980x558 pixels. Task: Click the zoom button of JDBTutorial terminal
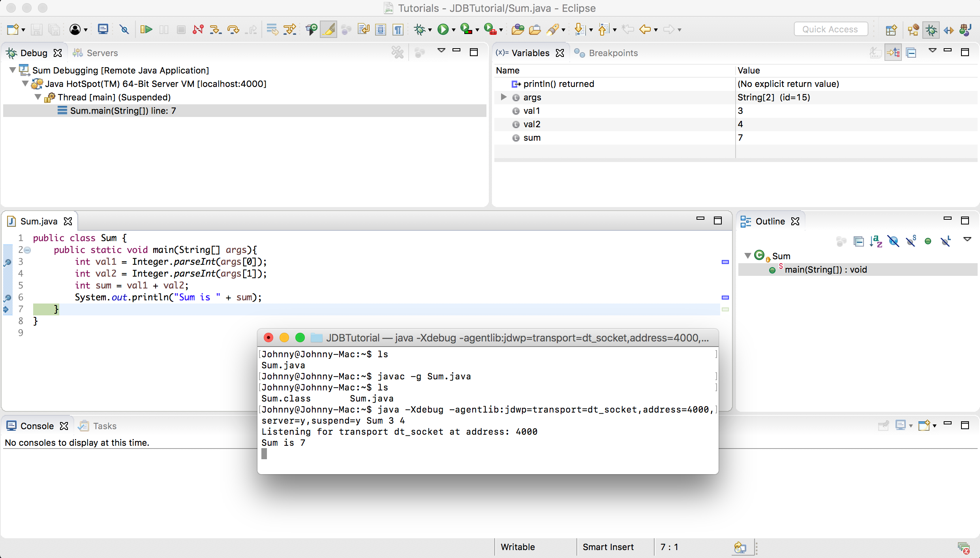pyautogui.click(x=300, y=337)
